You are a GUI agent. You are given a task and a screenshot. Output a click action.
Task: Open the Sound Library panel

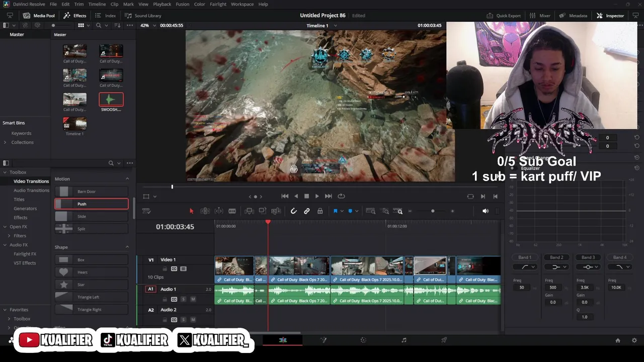(143, 16)
